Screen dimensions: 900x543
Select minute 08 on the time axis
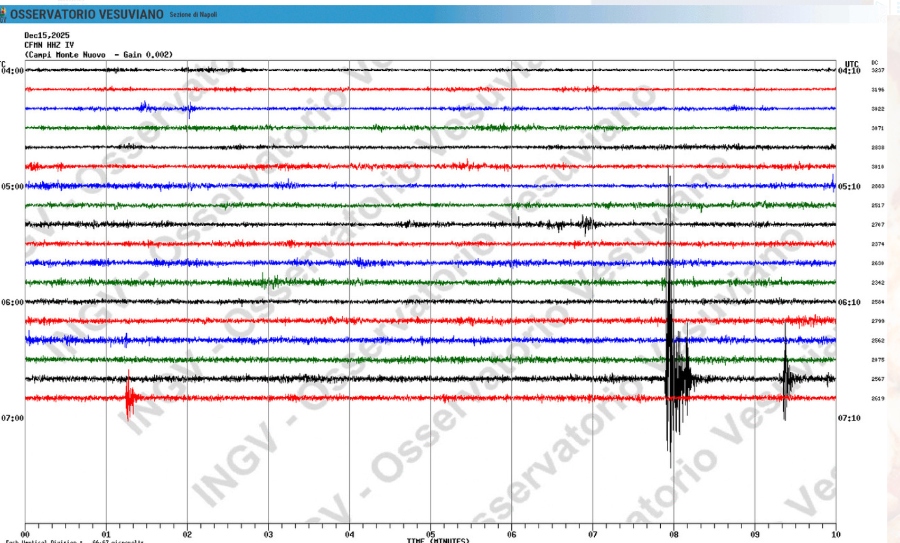point(673,534)
